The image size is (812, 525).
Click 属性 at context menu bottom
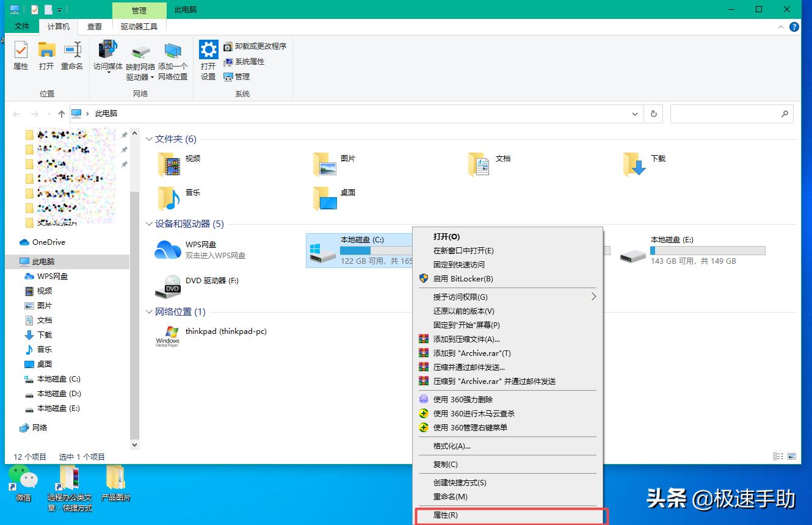coord(447,515)
